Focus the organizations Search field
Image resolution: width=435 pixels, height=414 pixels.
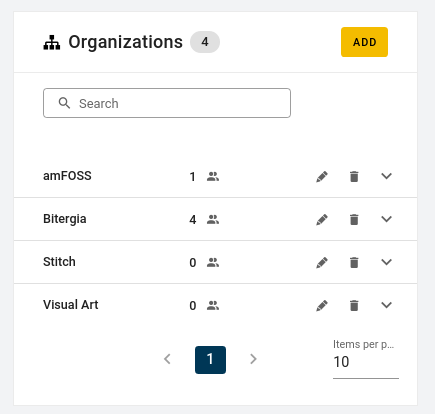tap(167, 103)
